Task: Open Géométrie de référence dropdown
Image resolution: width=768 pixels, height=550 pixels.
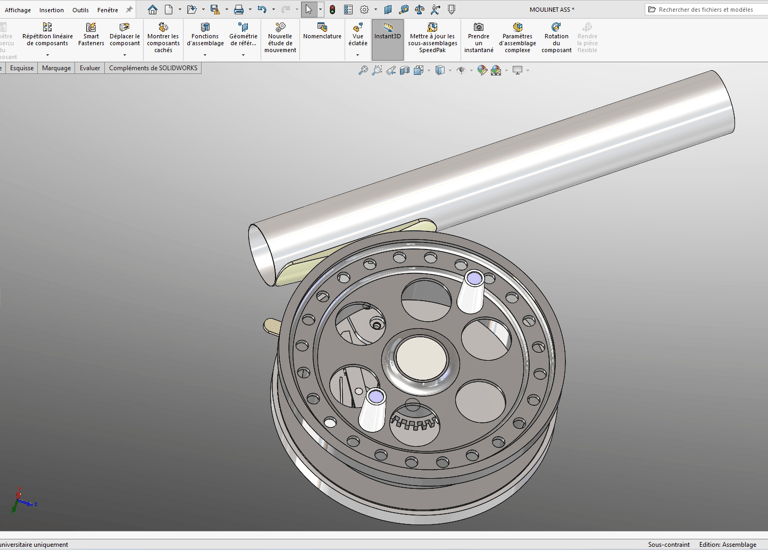Action: pyautogui.click(x=243, y=54)
